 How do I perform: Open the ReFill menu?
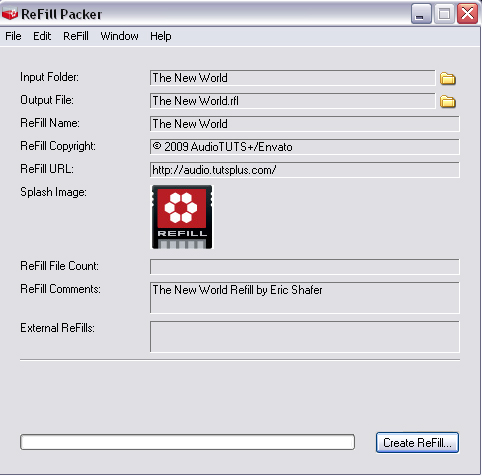click(x=76, y=36)
